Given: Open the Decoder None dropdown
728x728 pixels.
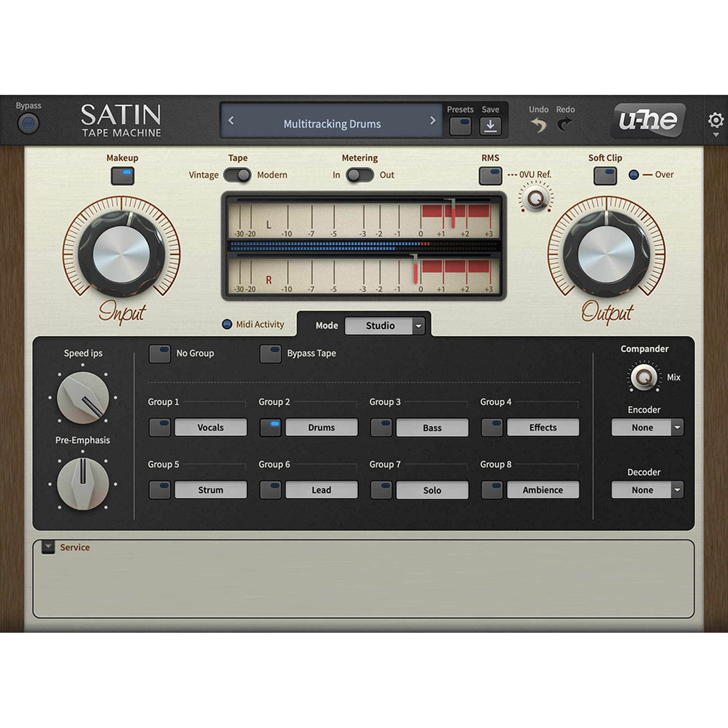Looking at the screenshot, I should pos(647,490).
